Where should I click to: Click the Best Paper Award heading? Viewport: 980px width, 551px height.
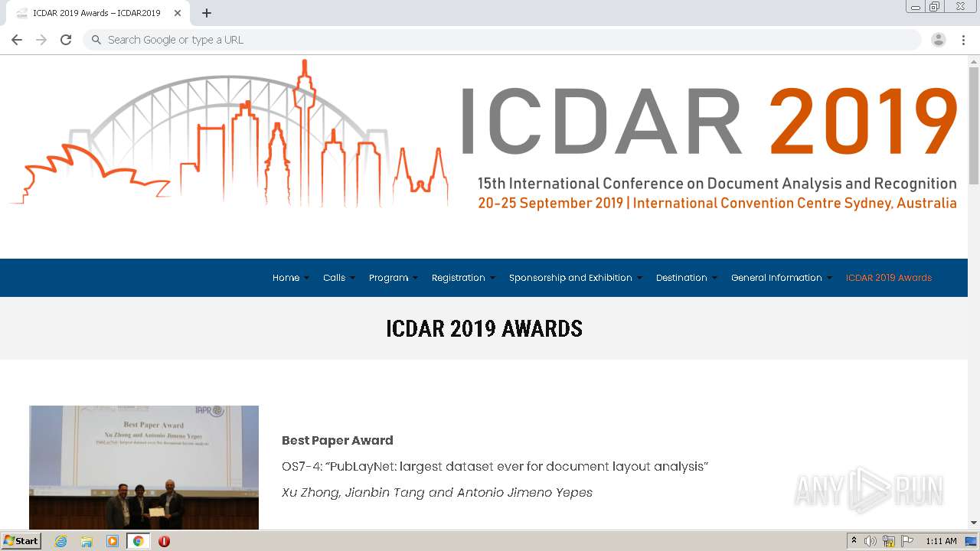click(x=338, y=440)
